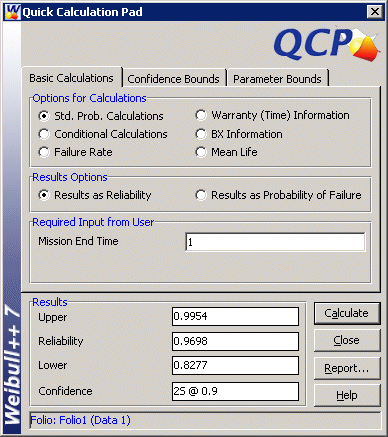The image size is (388, 437).
Task: Click the Reliability label in Results
Action: point(60,341)
